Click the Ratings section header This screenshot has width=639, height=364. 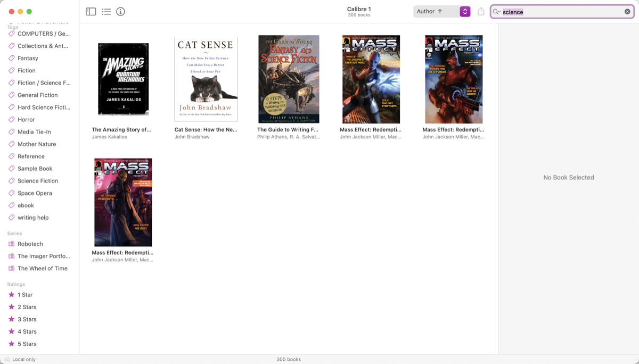pyautogui.click(x=16, y=284)
